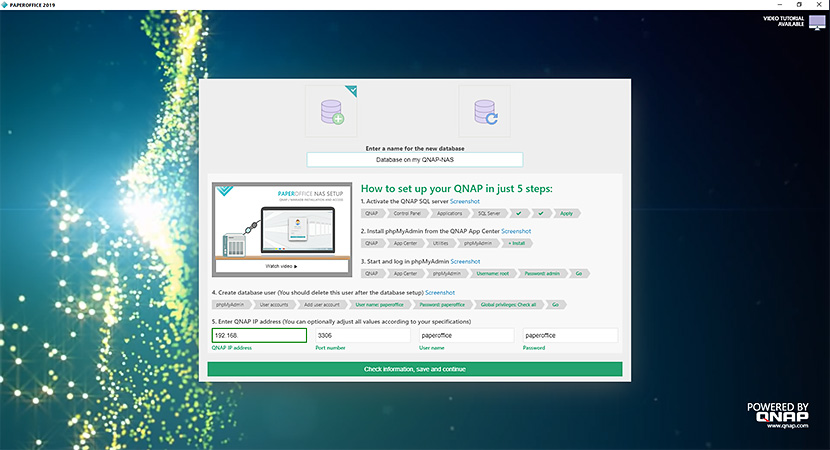Click the How to set up your QNAP heading
This screenshot has width=830, height=450.
(x=457, y=188)
